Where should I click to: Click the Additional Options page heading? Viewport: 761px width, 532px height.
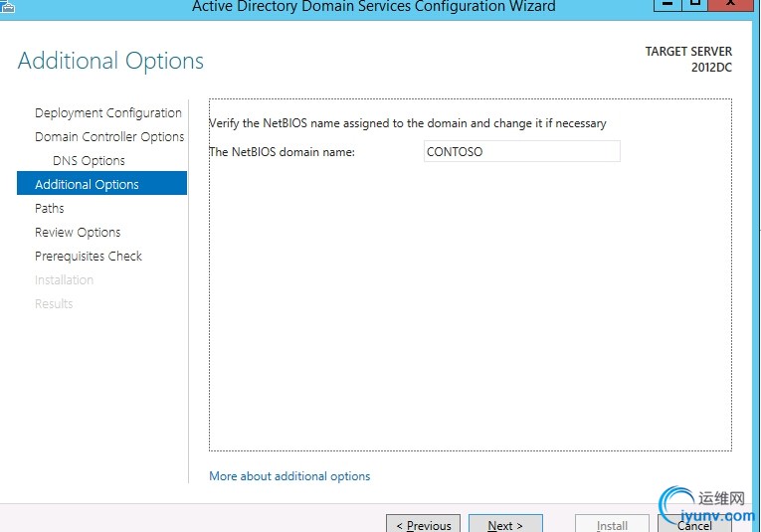click(110, 61)
